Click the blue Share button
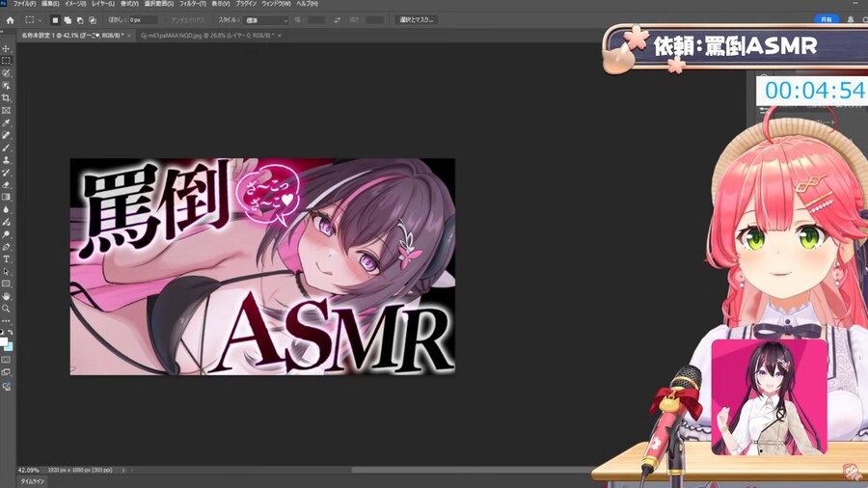 tap(826, 19)
